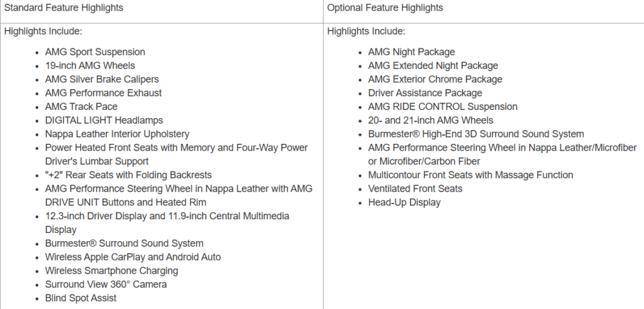Select the AMG Extended Night Package option
The image size is (644, 309).
433,65
